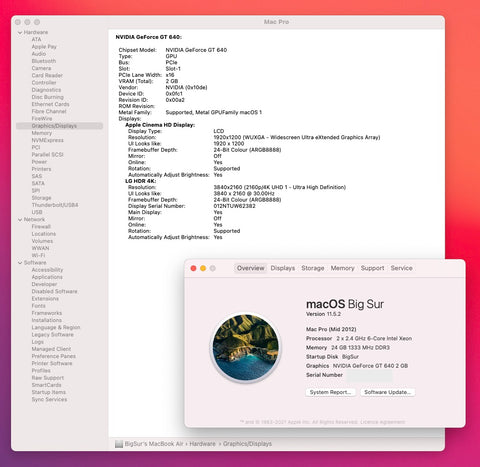Image resolution: width=480 pixels, height=467 pixels.
Task: Open the License Agreement link
Action: 382,422
